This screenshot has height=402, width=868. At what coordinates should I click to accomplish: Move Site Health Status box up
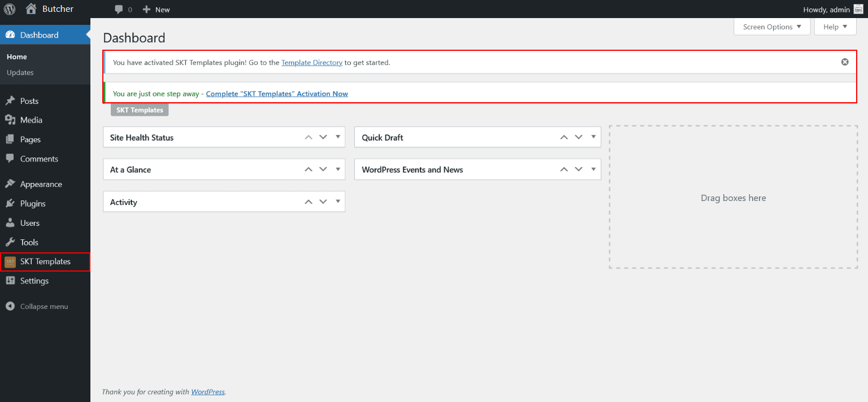pyautogui.click(x=309, y=137)
